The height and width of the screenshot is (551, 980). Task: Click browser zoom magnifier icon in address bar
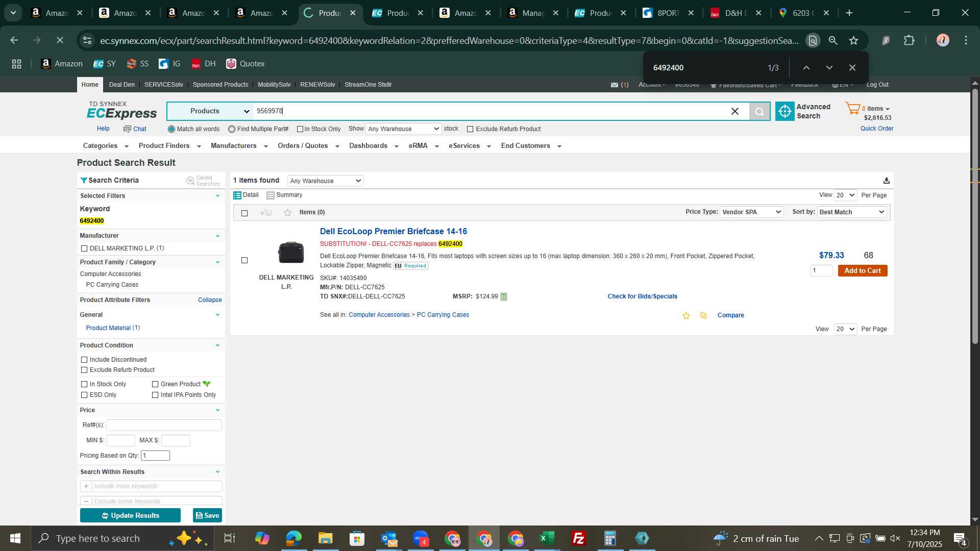[833, 40]
